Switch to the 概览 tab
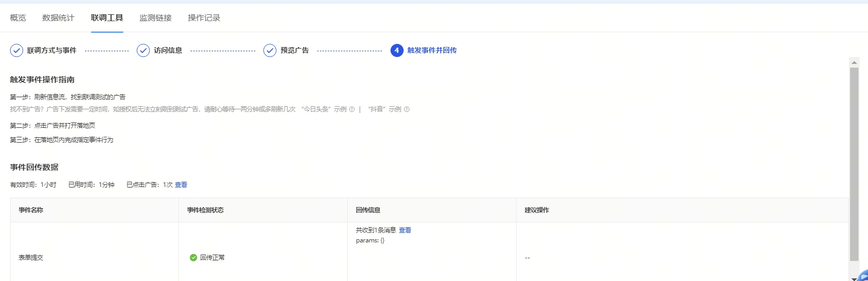 click(18, 18)
